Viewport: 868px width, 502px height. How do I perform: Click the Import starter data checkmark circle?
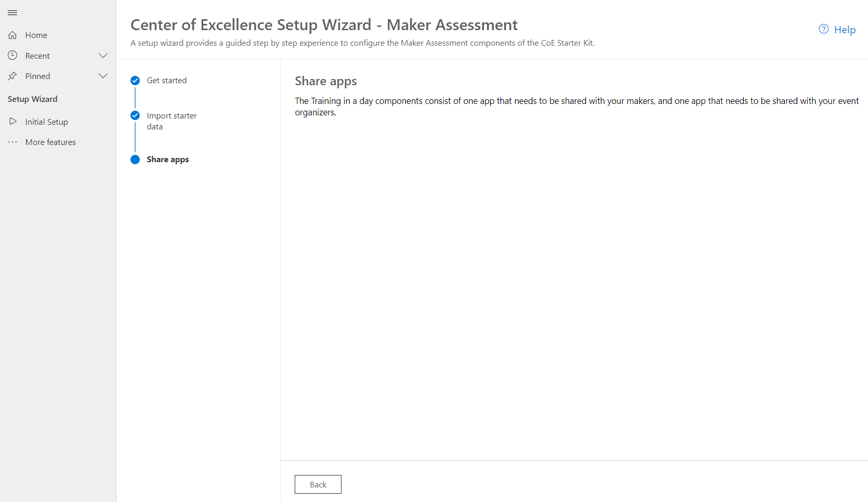click(x=135, y=115)
